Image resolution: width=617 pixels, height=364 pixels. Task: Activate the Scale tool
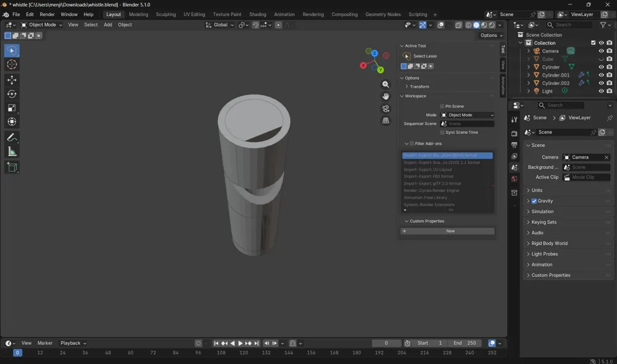12,108
